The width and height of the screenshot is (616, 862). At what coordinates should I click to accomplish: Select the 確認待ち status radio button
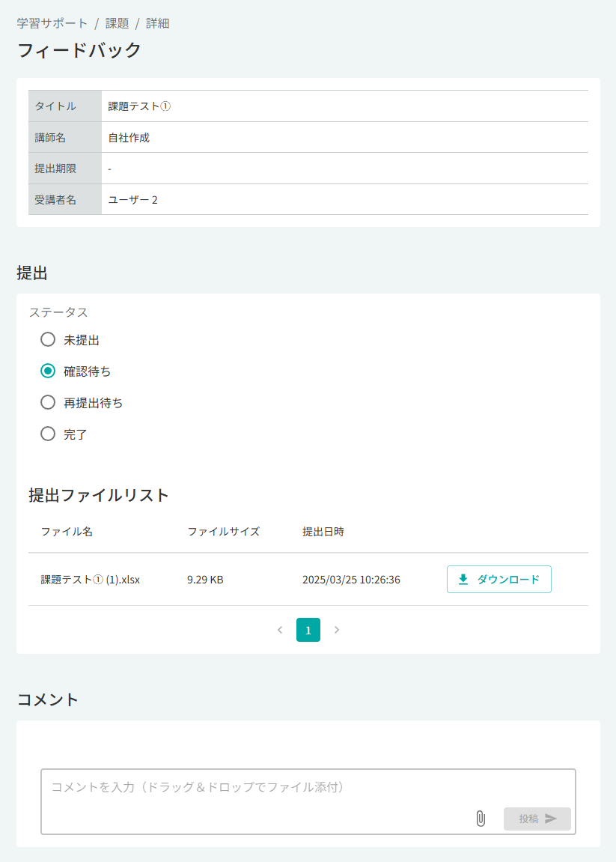tap(48, 371)
